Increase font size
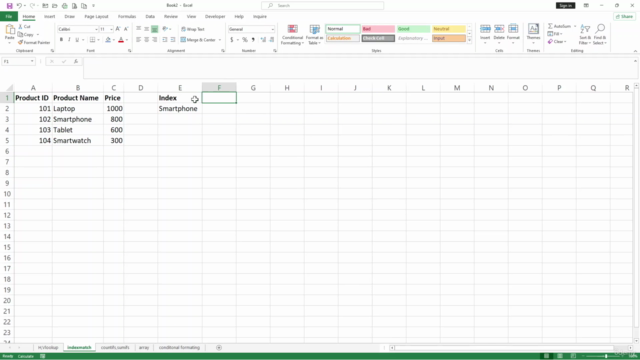Image resolution: width=640 pixels, height=360 pixels. point(118,29)
